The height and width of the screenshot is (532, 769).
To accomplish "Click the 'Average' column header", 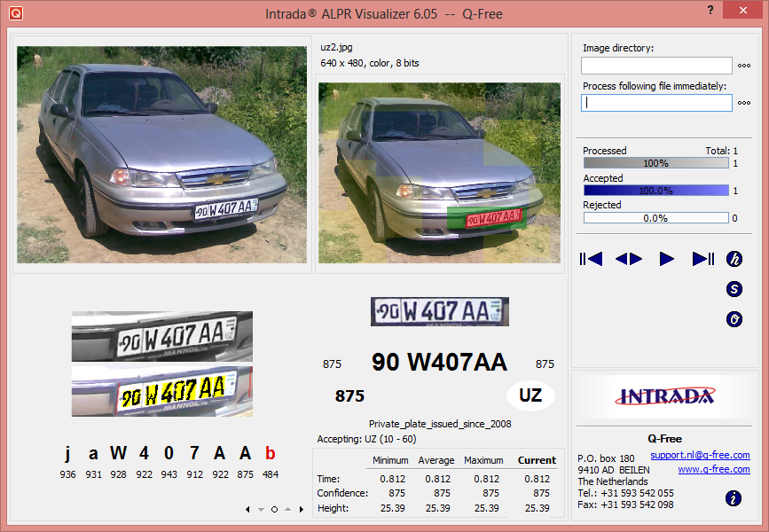I will pyautogui.click(x=436, y=460).
